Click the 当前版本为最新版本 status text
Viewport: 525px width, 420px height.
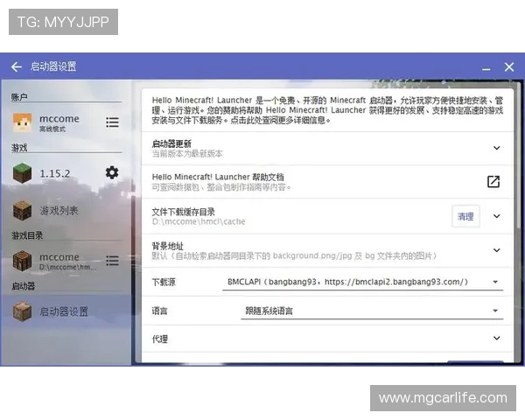tap(187, 154)
